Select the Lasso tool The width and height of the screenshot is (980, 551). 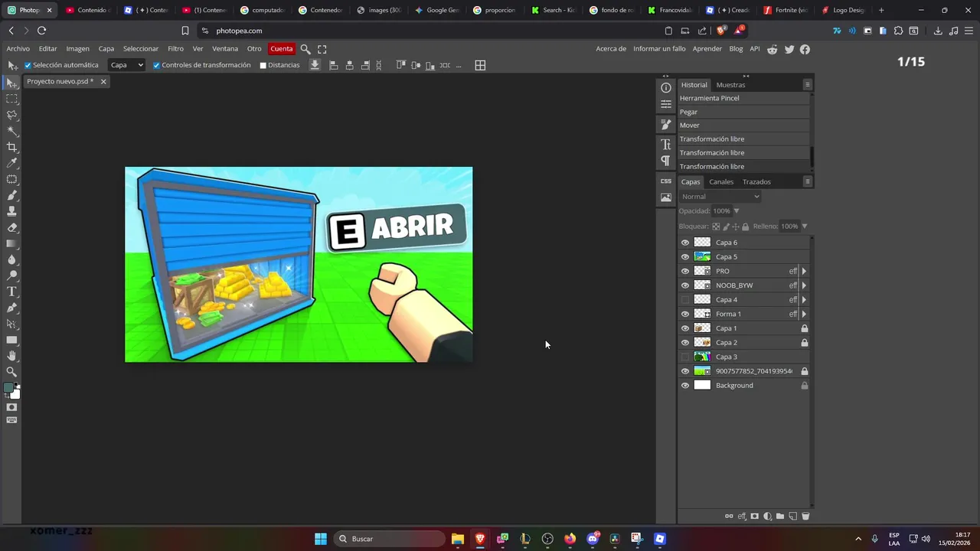[11, 115]
